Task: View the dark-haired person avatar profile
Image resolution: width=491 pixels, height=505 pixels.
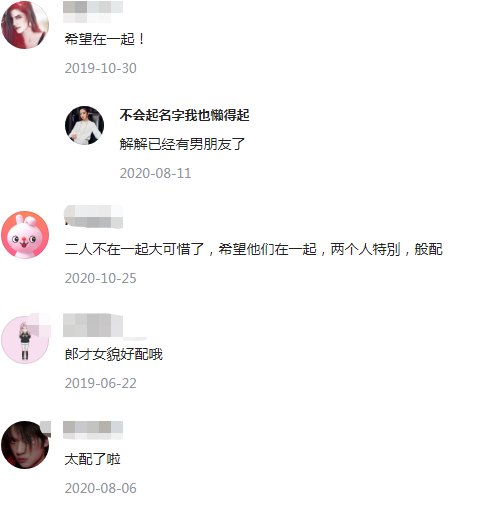Action: tap(25, 445)
